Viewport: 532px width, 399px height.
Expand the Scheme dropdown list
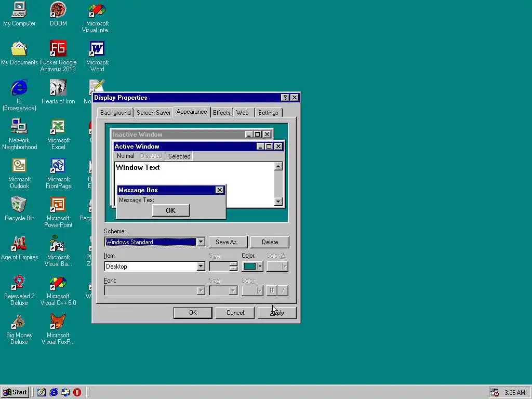tap(201, 242)
